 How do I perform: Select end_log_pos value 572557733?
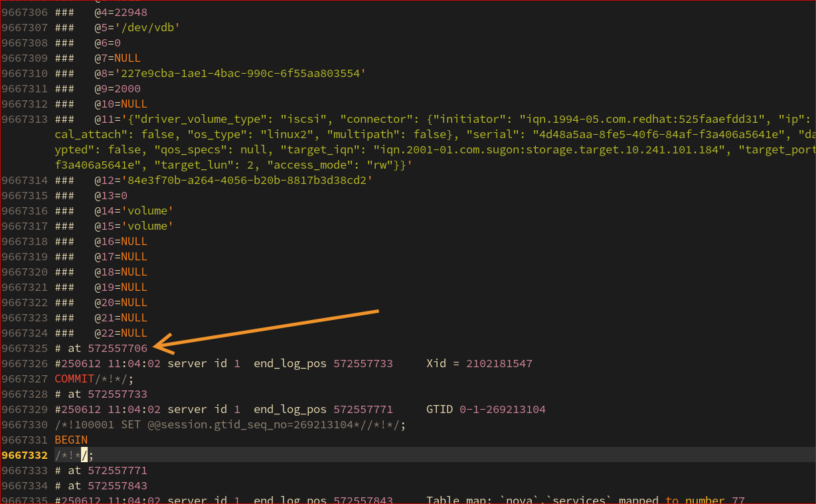[x=363, y=363]
